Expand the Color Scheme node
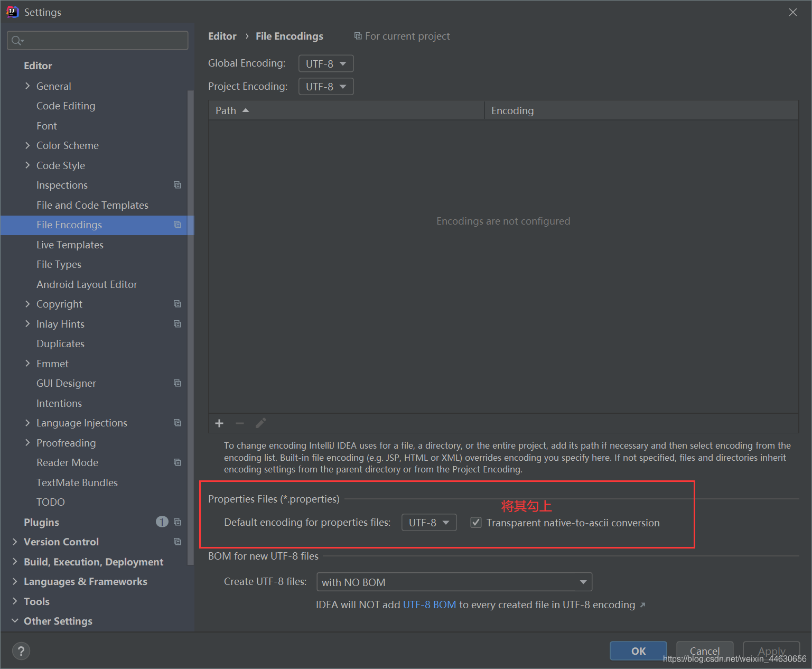This screenshot has height=669, width=812. (27, 145)
